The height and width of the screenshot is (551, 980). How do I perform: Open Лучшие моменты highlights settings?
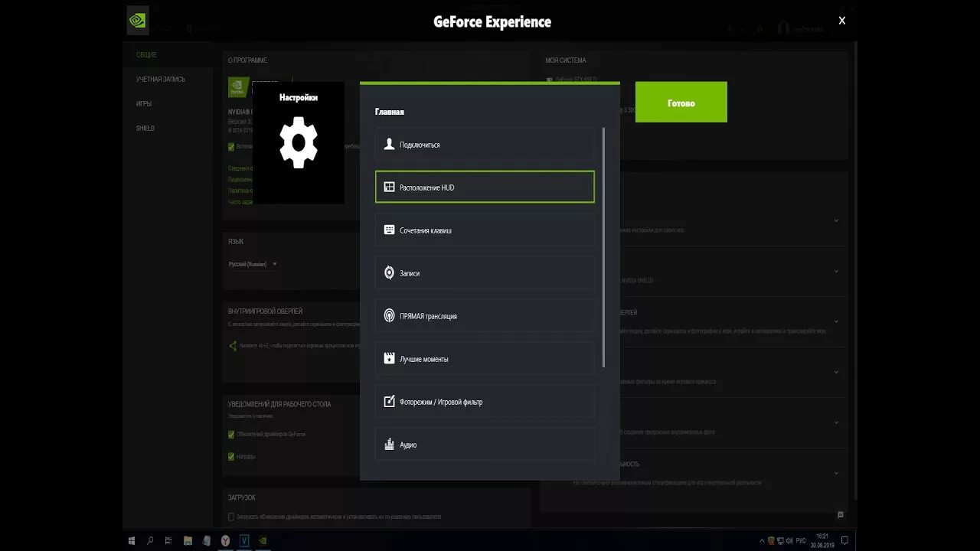tap(485, 358)
